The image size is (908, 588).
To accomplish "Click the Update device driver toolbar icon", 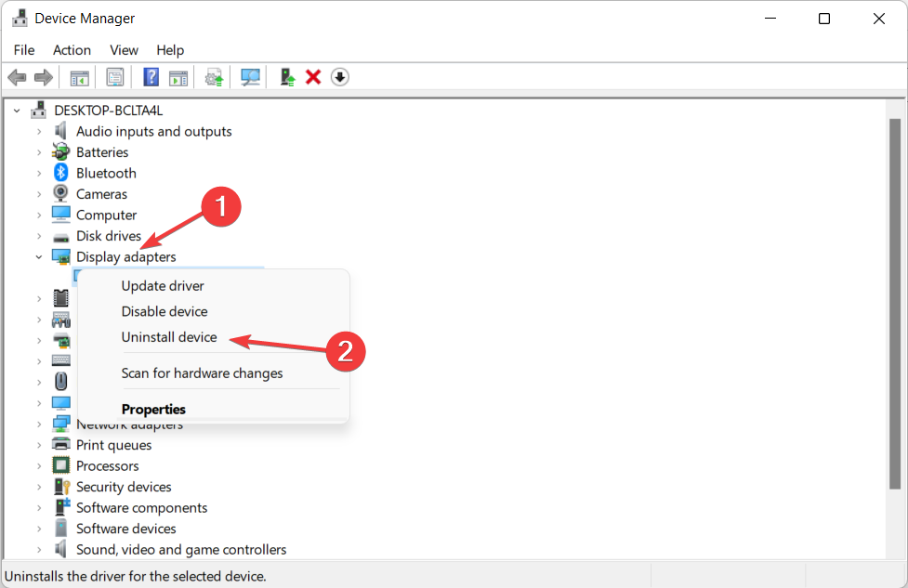I will coord(288,77).
